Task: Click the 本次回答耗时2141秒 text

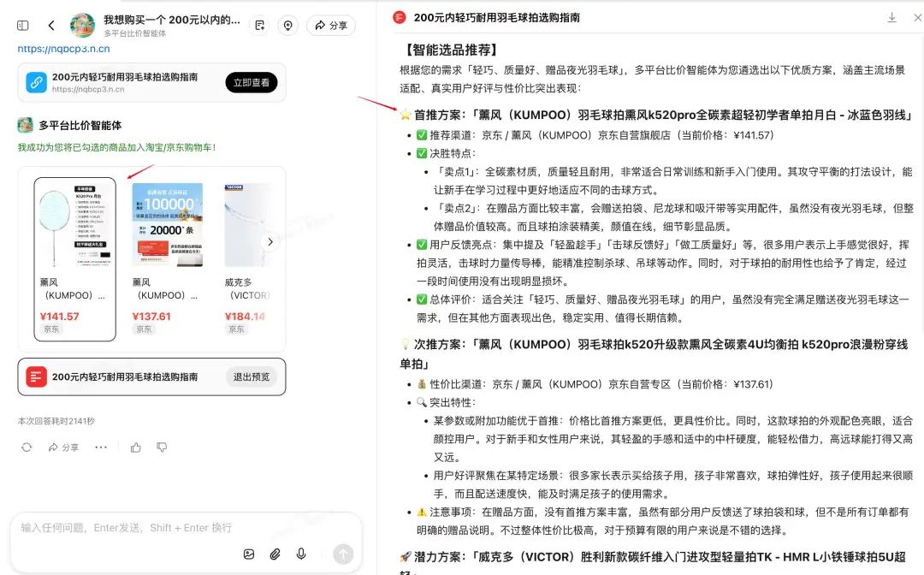Action: pos(56,421)
